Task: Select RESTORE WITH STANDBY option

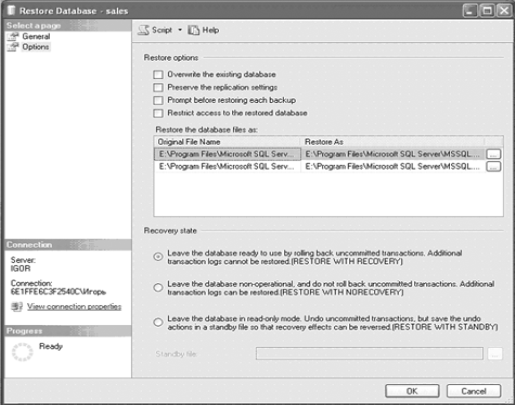Action: pyautogui.click(x=158, y=322)
